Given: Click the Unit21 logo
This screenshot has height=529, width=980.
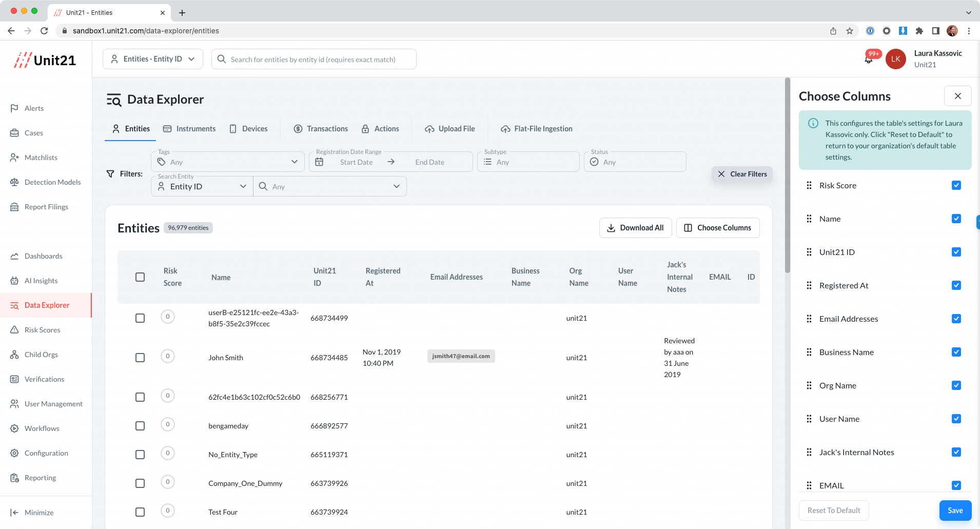Looking at the screenshot, I should (45, 60).
